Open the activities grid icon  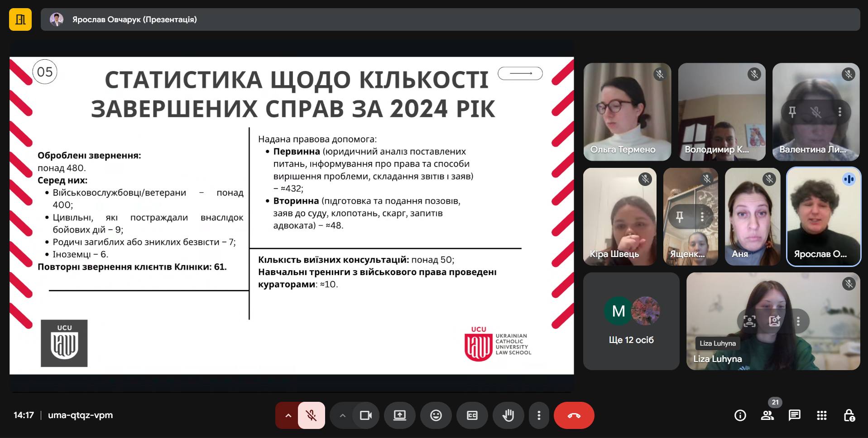pos(821,415)
